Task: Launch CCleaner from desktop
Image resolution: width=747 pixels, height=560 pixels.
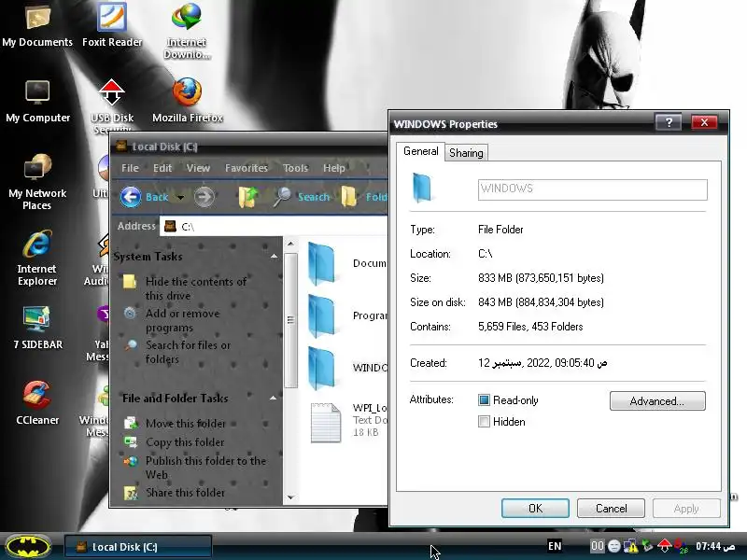Action: click(37, 403)
